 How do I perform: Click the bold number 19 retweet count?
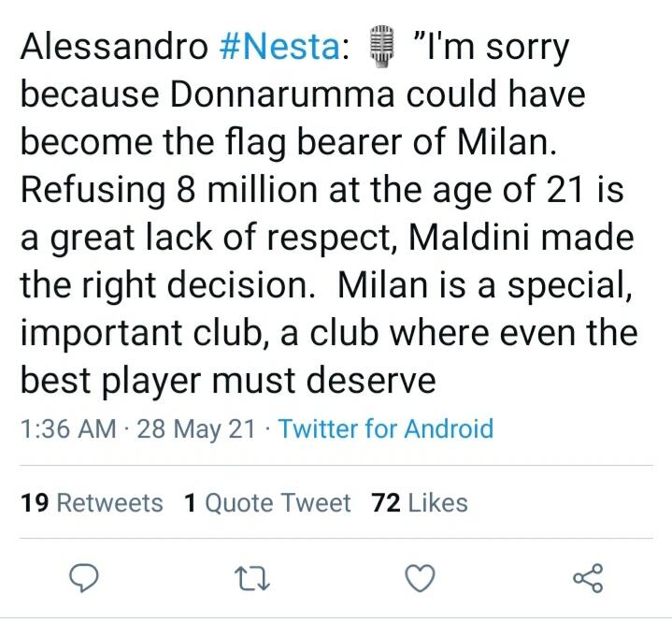tap(34, 503)
